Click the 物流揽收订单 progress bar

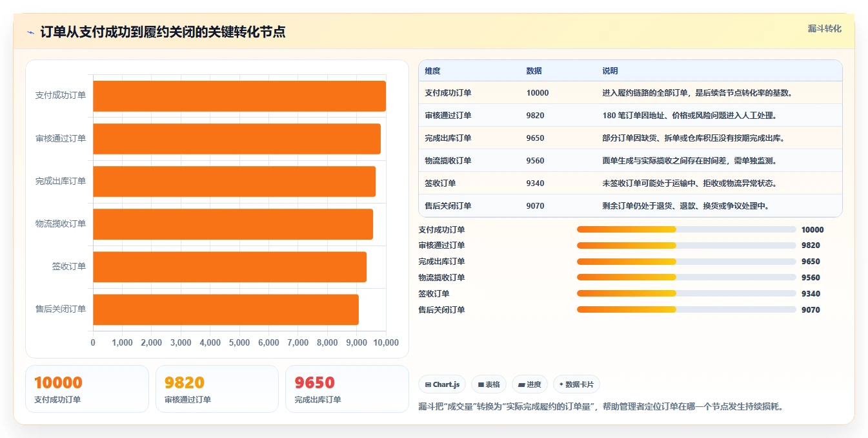pyautogui.click(x=687, y=278)
